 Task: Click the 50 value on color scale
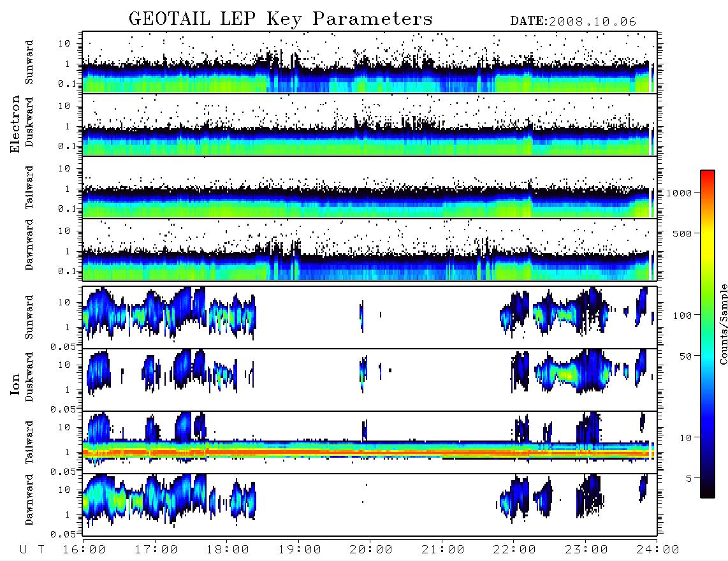click(685, 356)
